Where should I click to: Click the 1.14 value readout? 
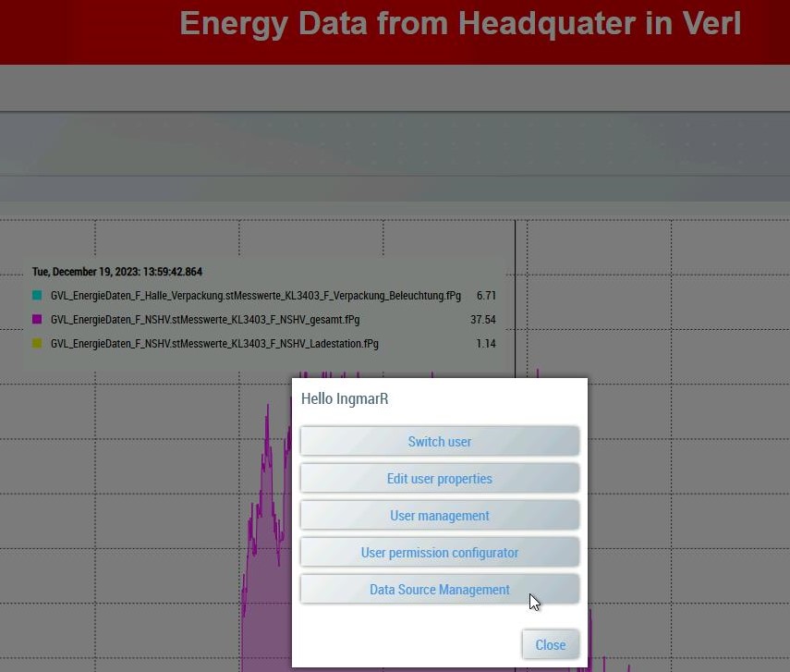click(x=489, y=344)
